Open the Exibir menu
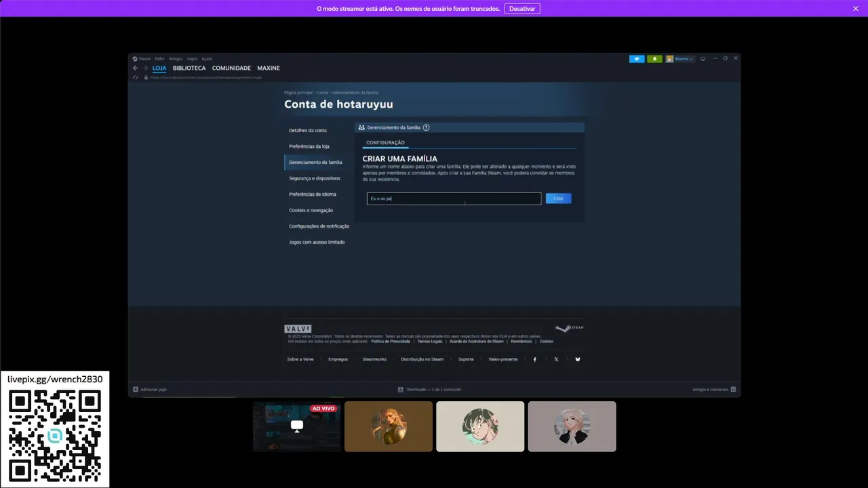 pyautogui.click(x=159, y=59)
